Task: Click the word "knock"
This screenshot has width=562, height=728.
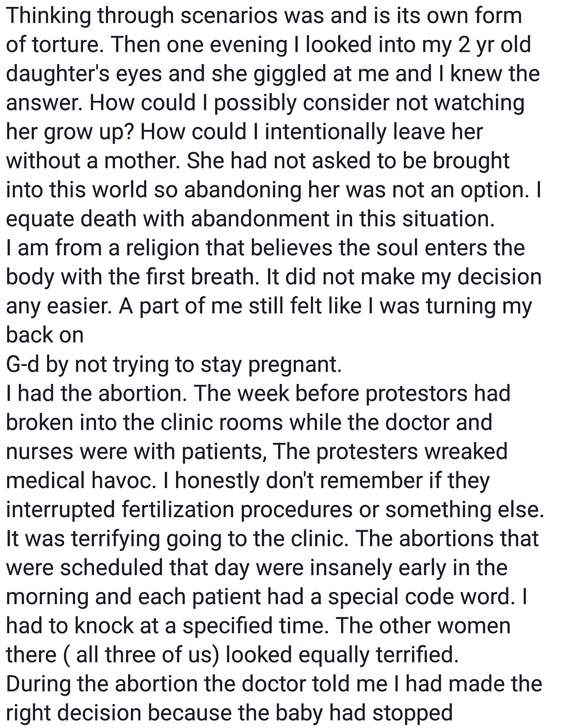Action: click(x=103, y=626)
